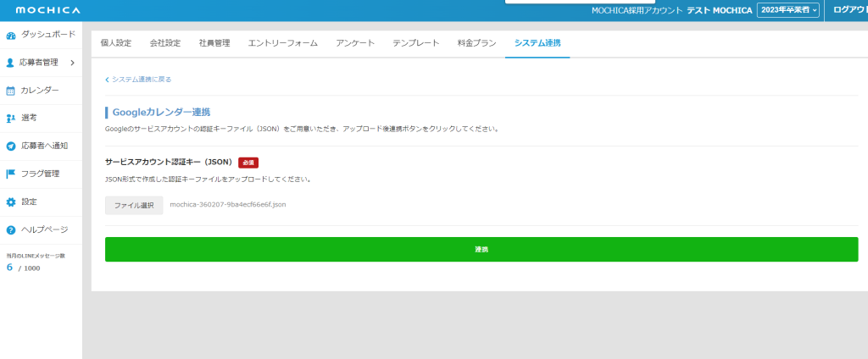Viewport: 868px width, 359px height.
Task: Click the ログアウト logout link
Action: click(849, 10)
